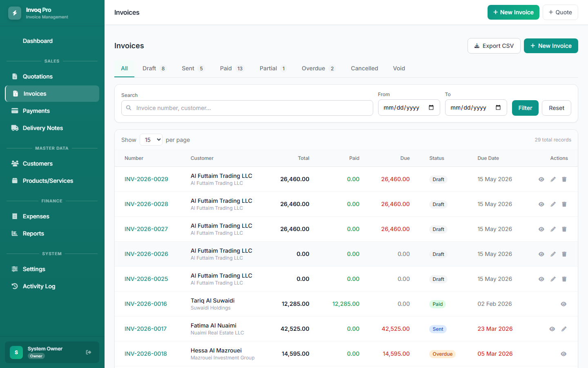Screen dimensions: 588x368
Task: Open the To date calendar picker
Action: point(498,108)
